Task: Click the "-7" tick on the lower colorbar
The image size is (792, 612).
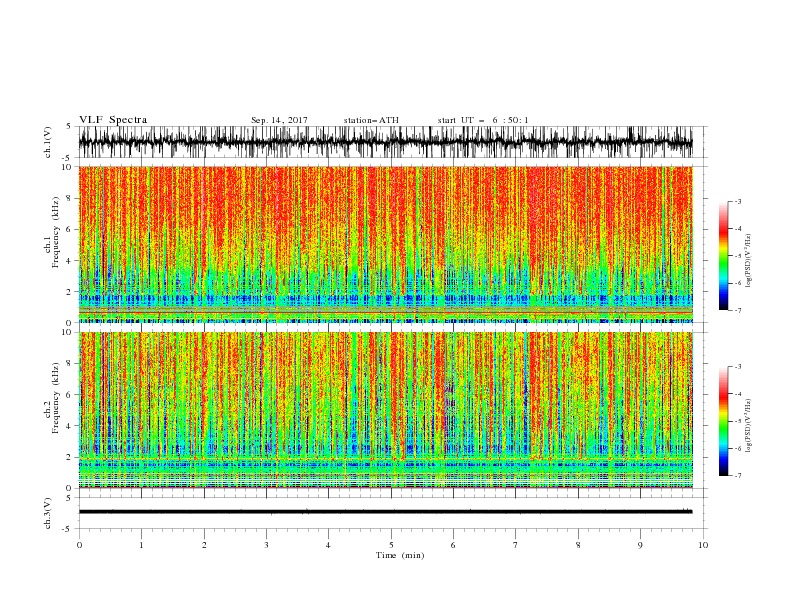Action: 737,476
